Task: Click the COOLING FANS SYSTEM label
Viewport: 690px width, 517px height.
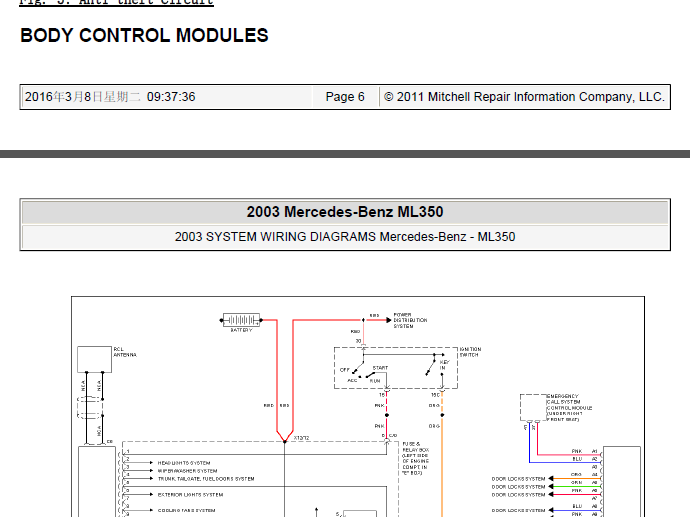Action: point(187,510)
